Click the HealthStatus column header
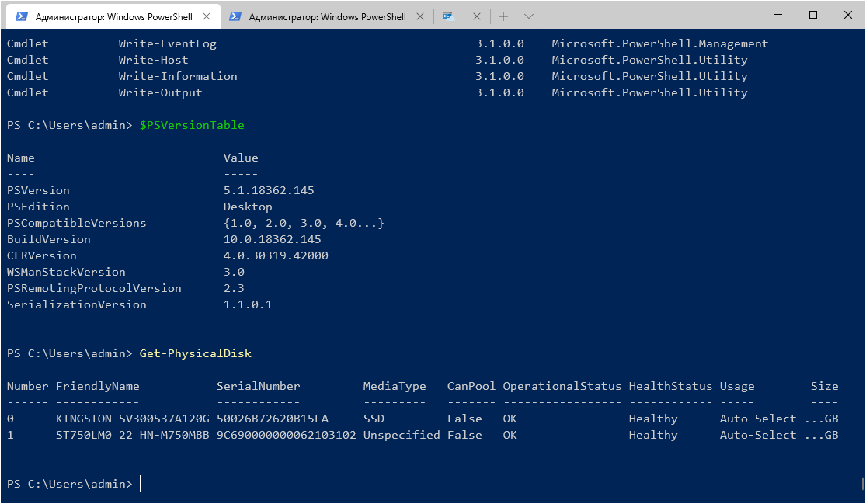The height and width of the screenshot is (504, 866). point(670,386)
